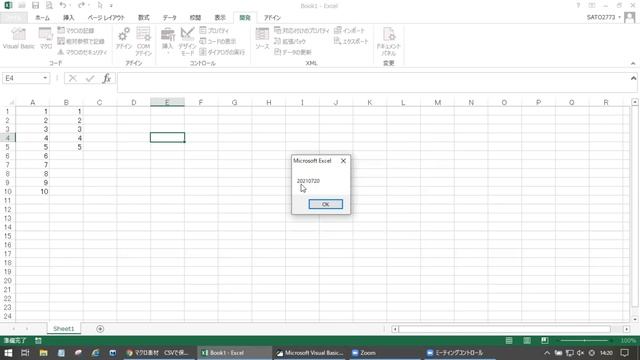The height and width of the screenshot is (360, 640).
Task: Switch to Page Layout view in status bar
Action: tap(527, 340)
